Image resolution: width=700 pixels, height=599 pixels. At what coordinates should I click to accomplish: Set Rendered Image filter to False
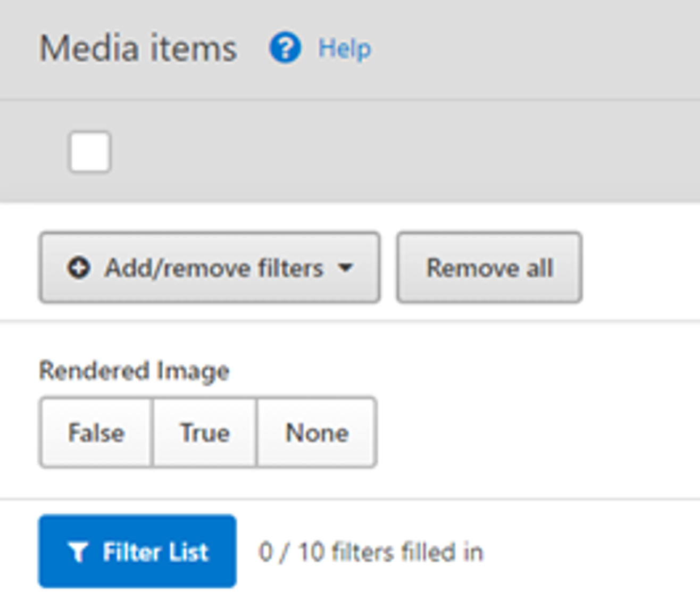click(96, 432)
